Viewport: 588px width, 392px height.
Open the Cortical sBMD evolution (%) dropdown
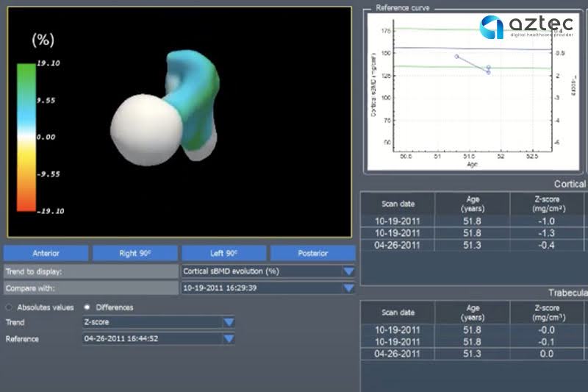pyautogui.click(x=268, y=271)
